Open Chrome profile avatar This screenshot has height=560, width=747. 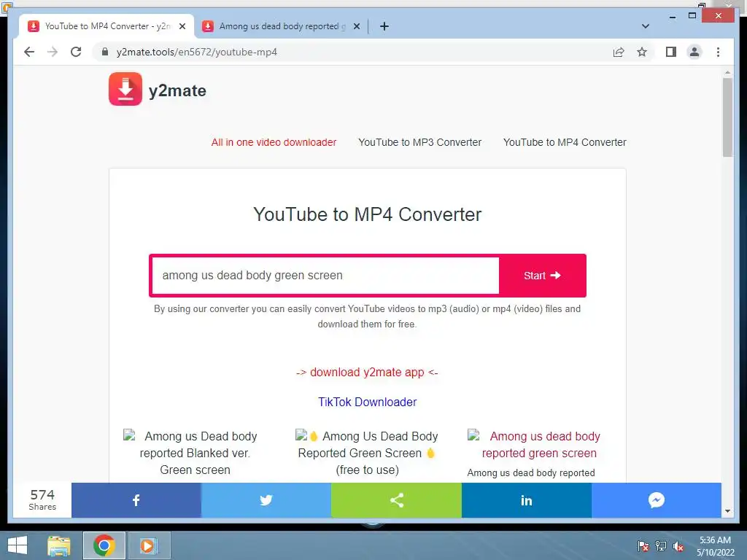click(x=694, y=52)
